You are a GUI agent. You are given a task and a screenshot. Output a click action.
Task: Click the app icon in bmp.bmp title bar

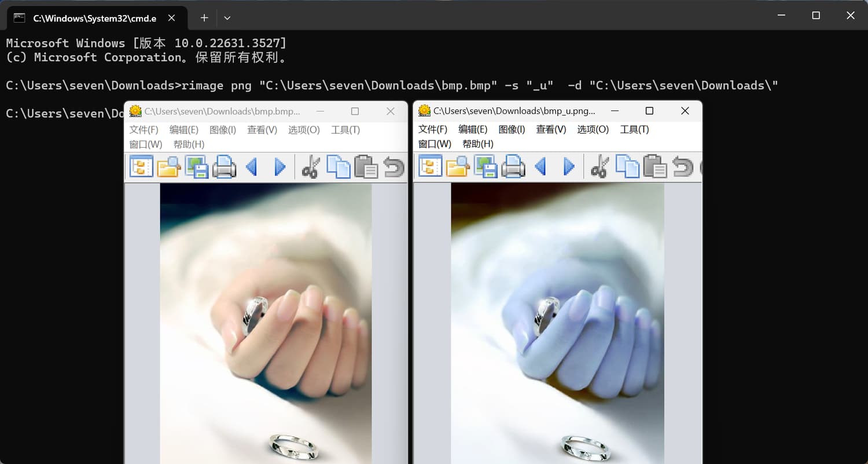[135, 111]
